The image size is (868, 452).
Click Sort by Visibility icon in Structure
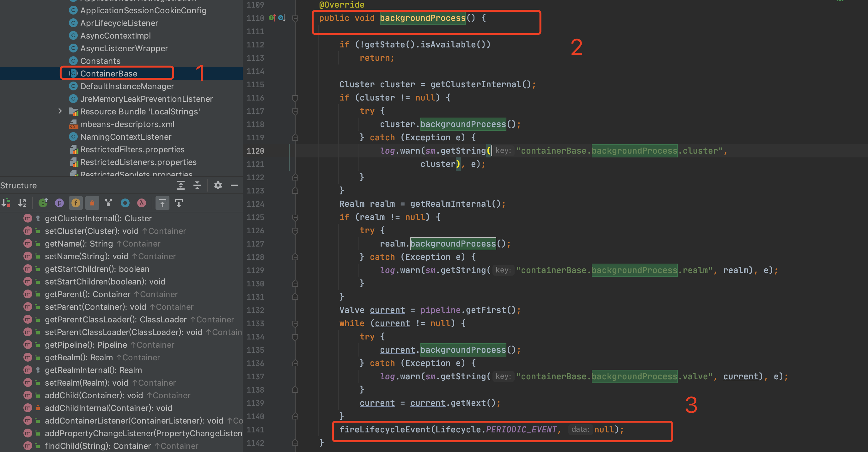(6, 203)
